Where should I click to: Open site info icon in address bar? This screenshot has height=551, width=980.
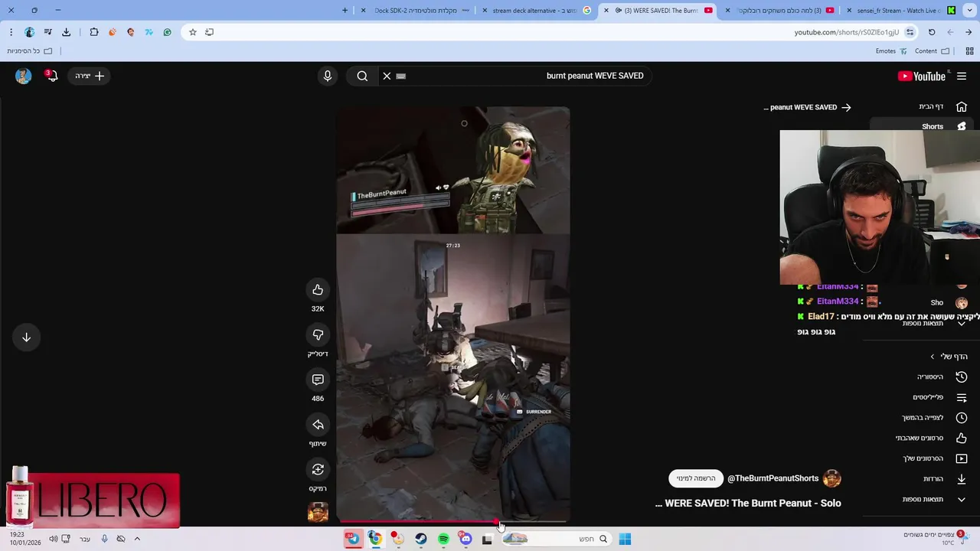pos(910,32)
